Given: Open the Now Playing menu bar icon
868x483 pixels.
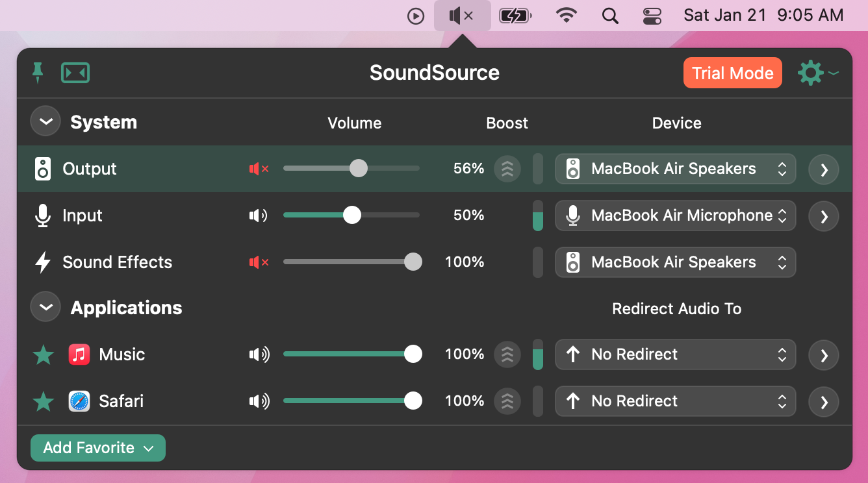Looking at the screenshot, I should click(416, 16).
